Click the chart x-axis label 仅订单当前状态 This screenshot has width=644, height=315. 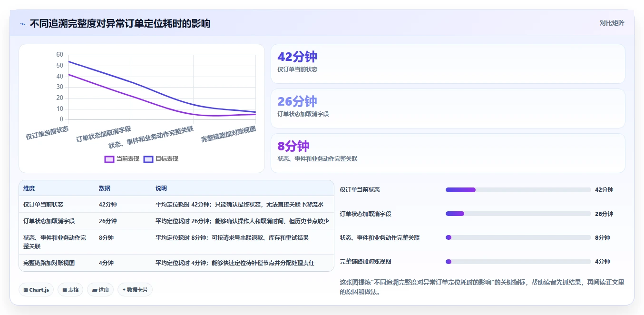click(x=47, y=133)
